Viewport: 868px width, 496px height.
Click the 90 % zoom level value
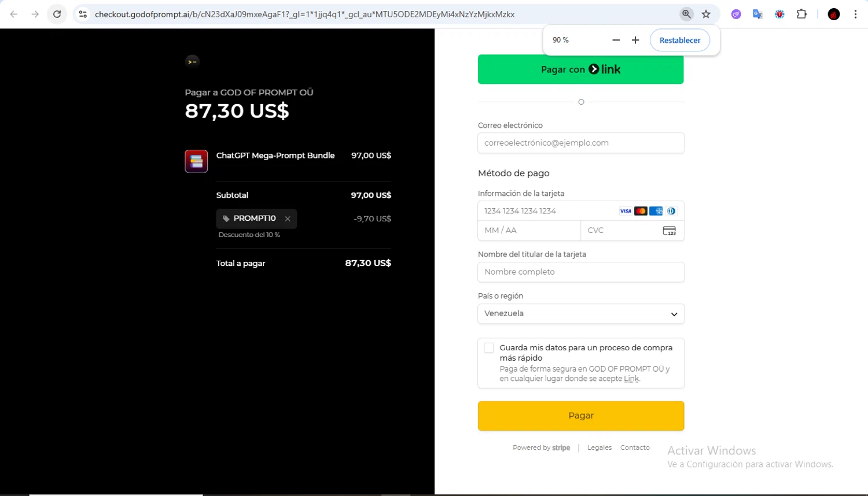(x=561, y=40)
